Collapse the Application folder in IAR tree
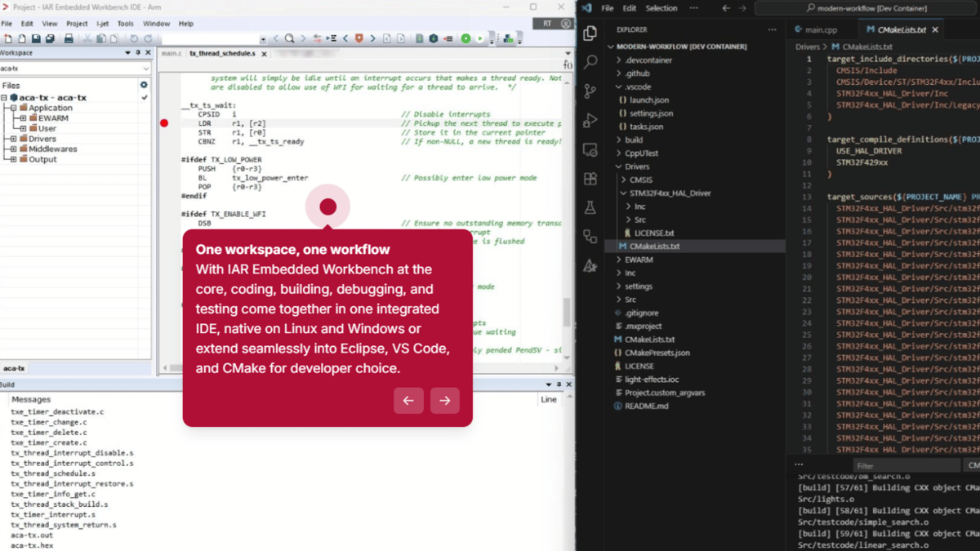 (x=13, y=108)
